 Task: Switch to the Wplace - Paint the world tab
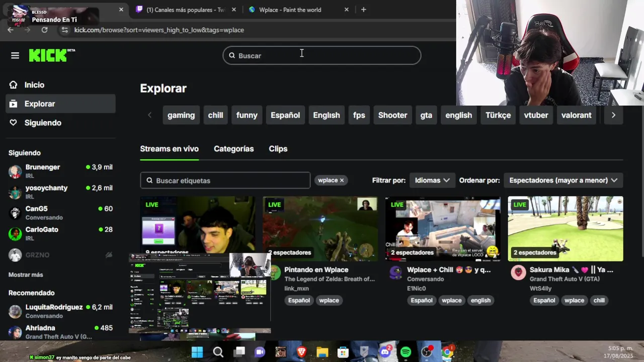(298, 10)
